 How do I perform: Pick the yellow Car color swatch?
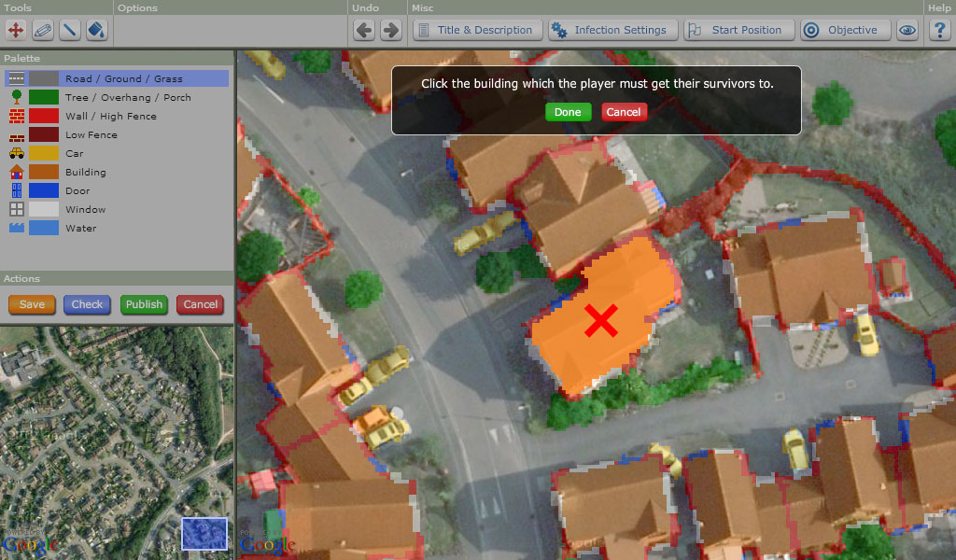point(44,153)
